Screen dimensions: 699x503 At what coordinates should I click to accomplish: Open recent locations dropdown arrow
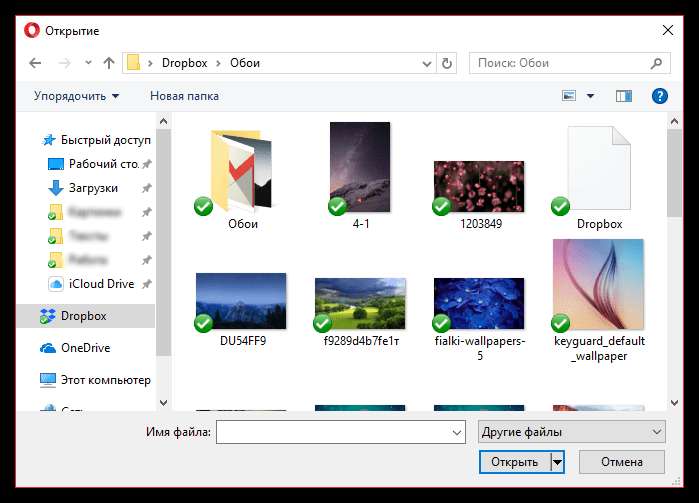[x=88, y=63]
